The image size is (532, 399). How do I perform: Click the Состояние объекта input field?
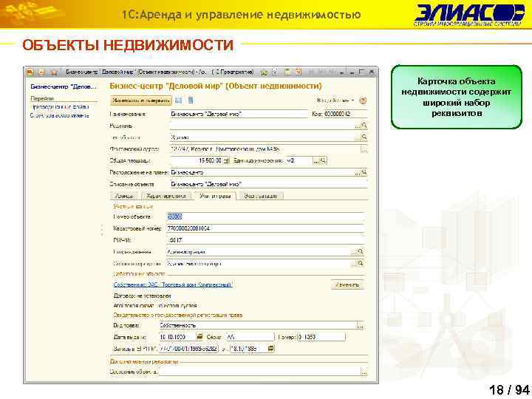click(259, 372)
